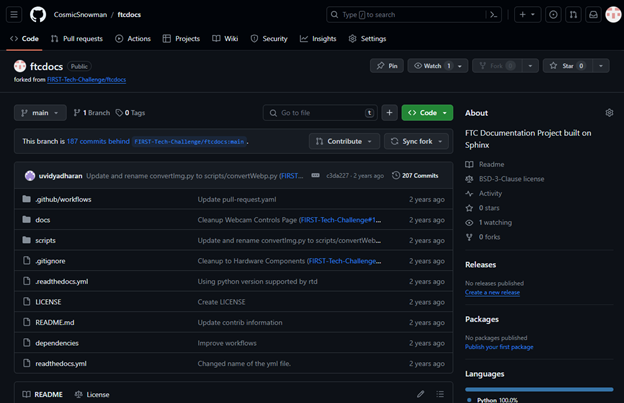Open the Contribute dropdown

click(345, 141)
